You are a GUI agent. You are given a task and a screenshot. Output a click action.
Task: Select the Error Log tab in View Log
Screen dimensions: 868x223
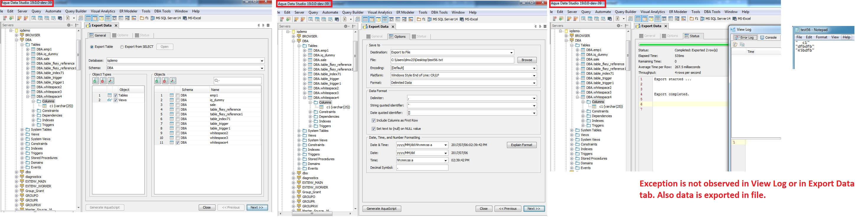pos(744,38)
